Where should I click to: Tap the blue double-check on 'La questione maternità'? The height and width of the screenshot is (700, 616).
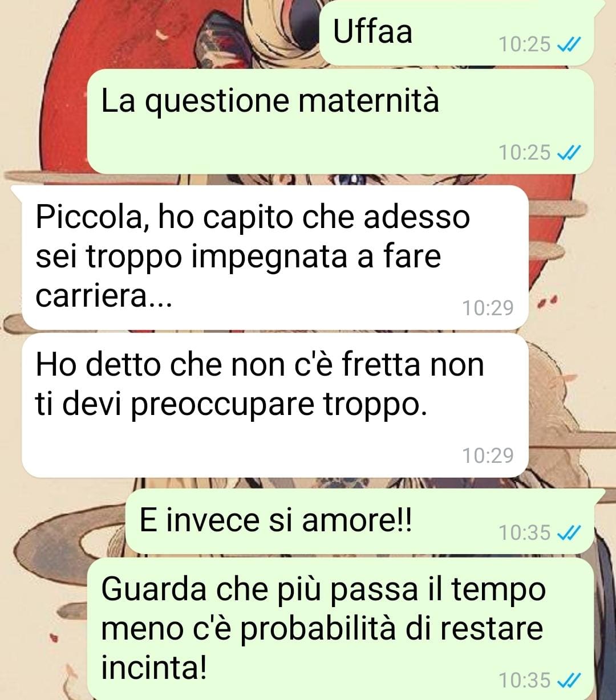568,152
